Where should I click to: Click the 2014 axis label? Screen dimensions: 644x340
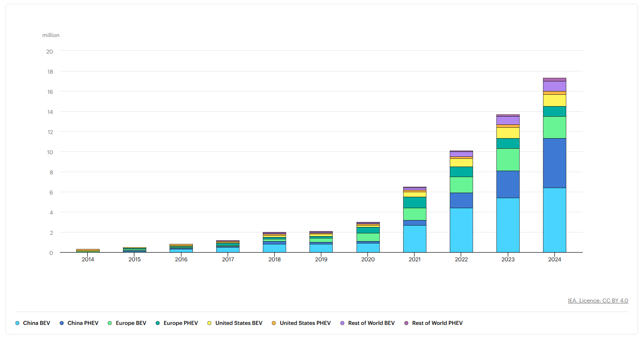(88, 259)
